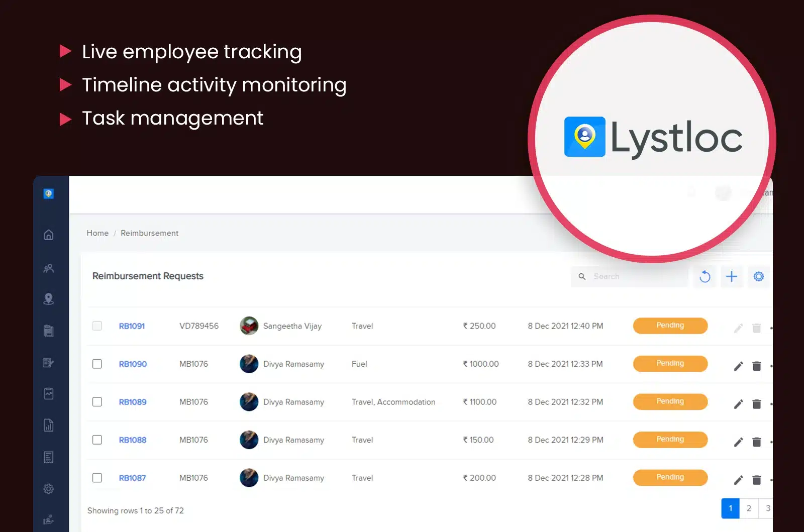The height and width of the screenshot is (532, 804).
Task: Click inside the Search field
Action: pyautogui.click(x=628, y=276)
